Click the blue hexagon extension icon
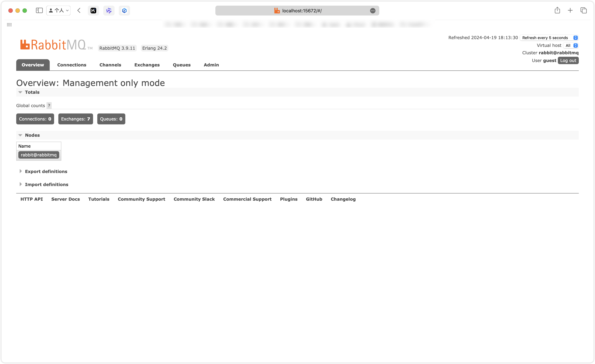595x364 pixels. click(x=124, y=11)
